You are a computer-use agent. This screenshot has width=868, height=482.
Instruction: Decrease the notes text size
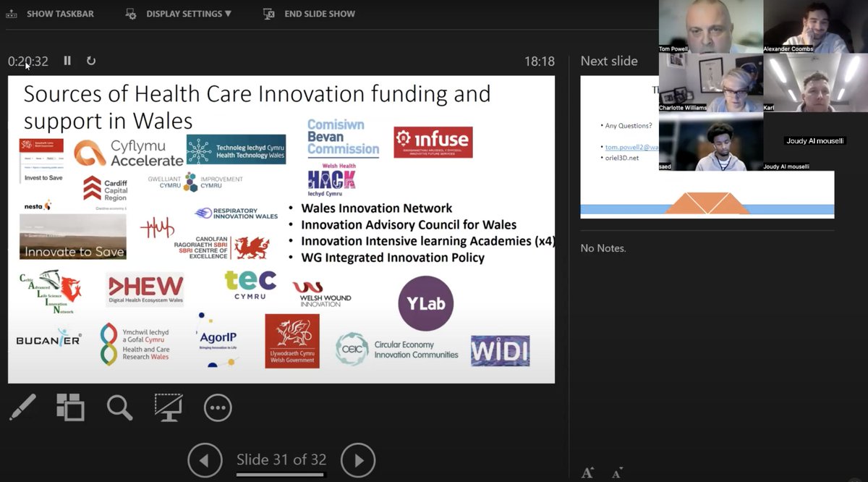pyautogui.click(x=617, y=473)
